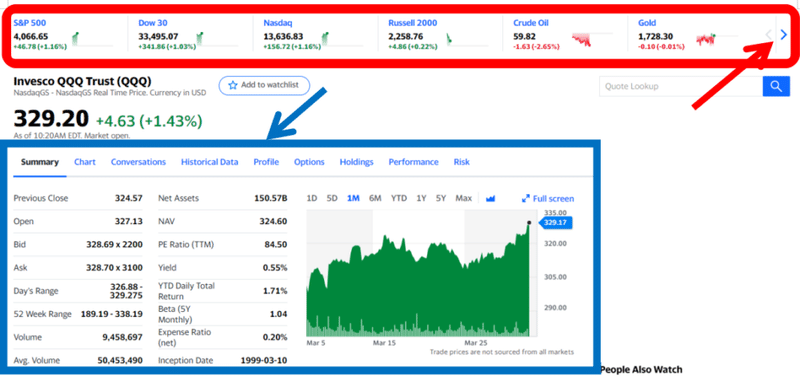Open the S&P 500 index link

(30, 23)
